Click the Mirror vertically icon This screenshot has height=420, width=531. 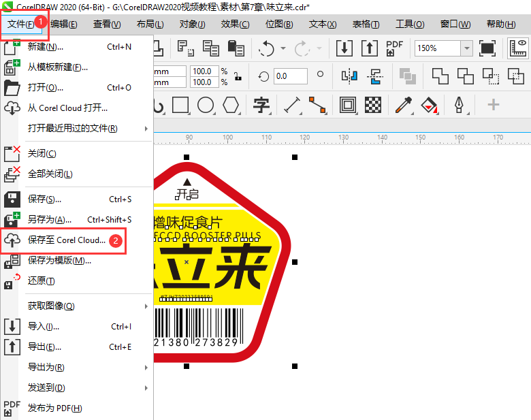pos(375,76)
